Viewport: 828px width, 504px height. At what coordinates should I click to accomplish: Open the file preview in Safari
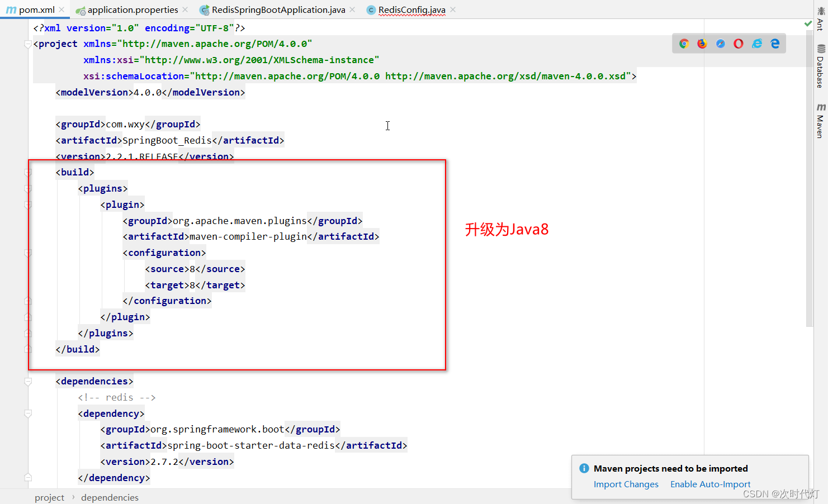(720, 43)
